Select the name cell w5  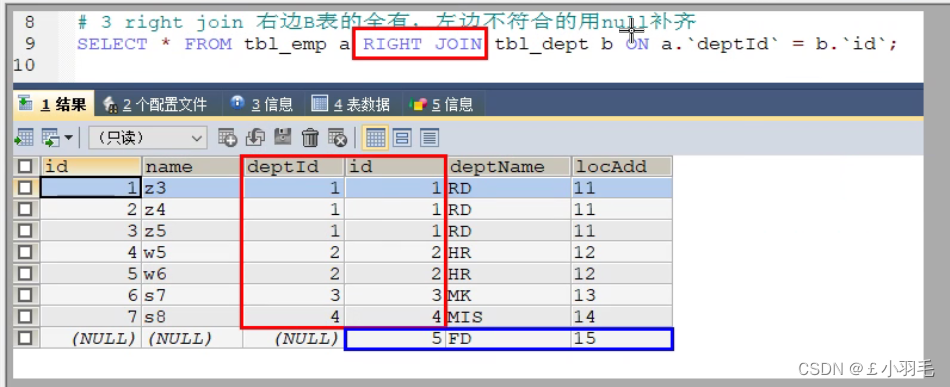tap(191, 253)
